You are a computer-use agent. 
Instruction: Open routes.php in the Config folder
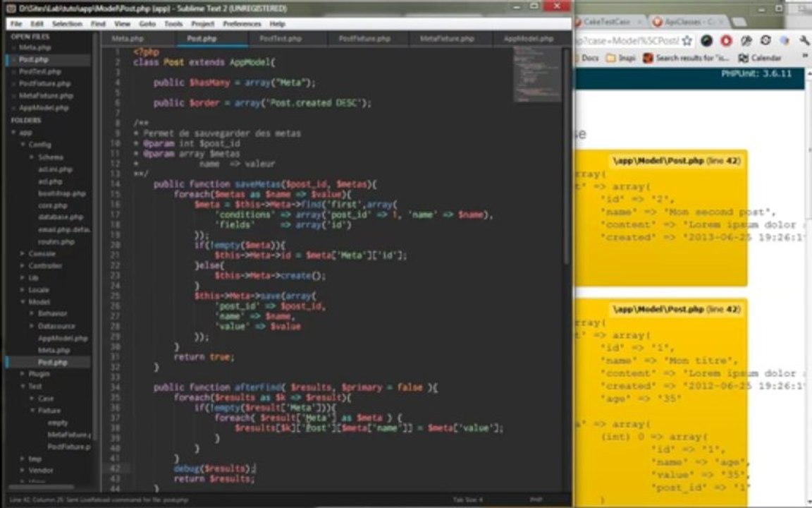tap(56, 242)
